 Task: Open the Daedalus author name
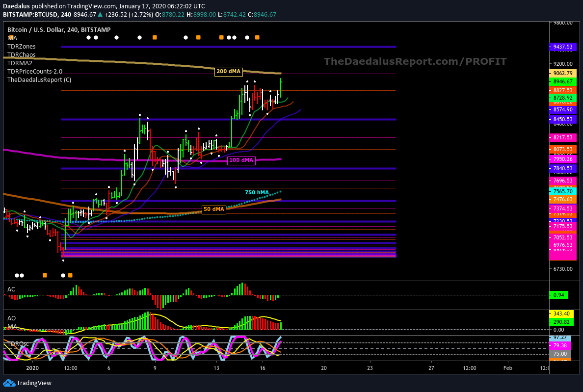click(16, 6)
